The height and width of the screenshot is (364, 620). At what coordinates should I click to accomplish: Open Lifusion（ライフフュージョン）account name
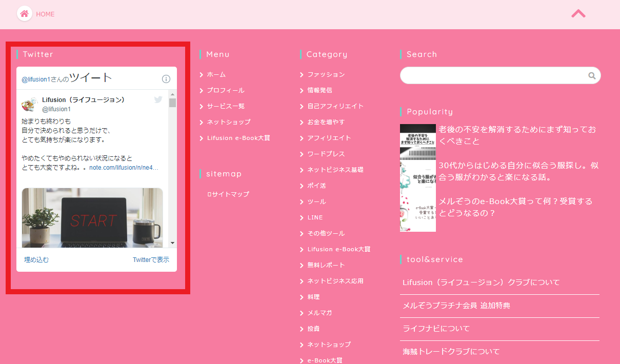click(x=84, y=99)
